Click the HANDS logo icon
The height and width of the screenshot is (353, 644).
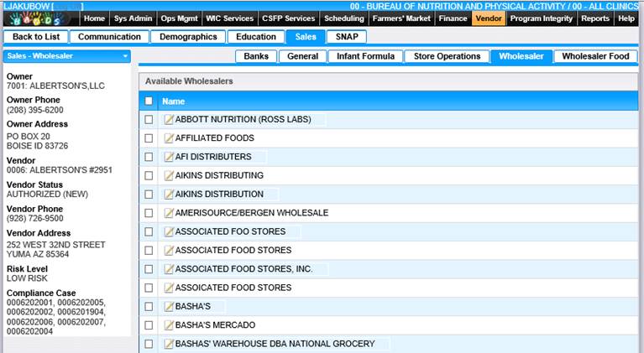[38, 18]
